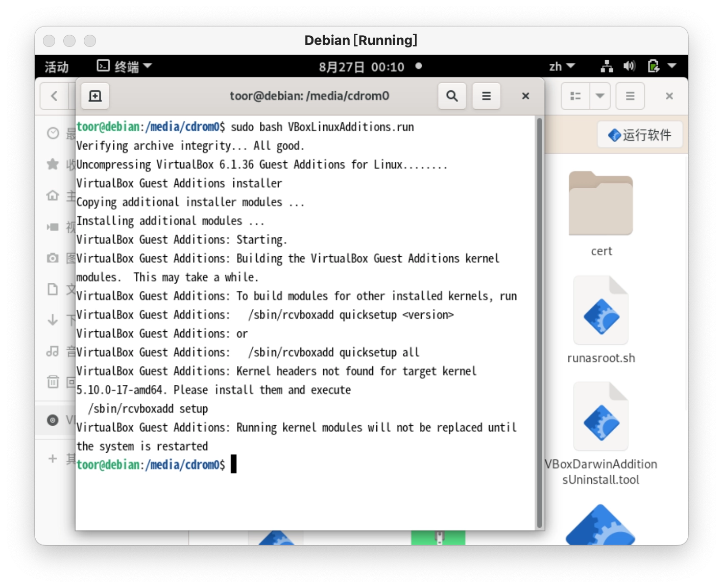Open the system menu arrow
The image size is (723, 588).
tap(672, 66)
